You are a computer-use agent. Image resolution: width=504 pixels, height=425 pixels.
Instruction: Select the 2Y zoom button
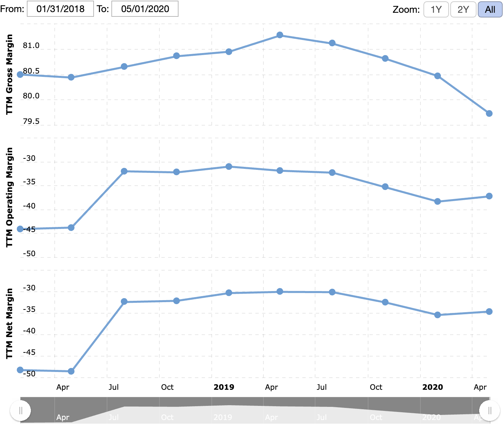pos(463,9)
